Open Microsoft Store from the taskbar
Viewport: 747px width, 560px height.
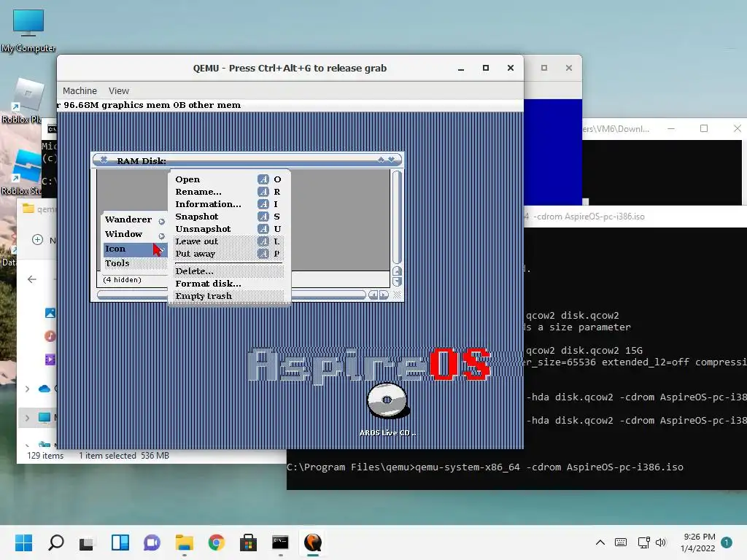pyautogui.click(x=248, y=542)
